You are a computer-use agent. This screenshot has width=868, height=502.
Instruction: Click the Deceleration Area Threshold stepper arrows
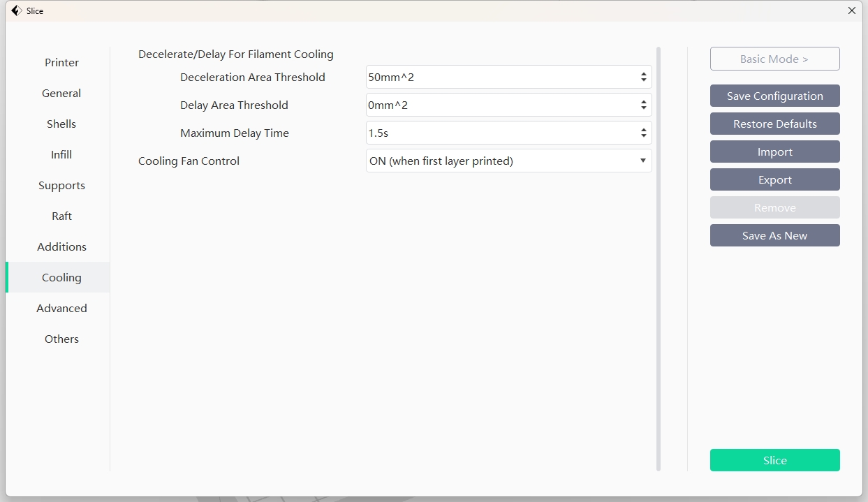pos(643,77)
